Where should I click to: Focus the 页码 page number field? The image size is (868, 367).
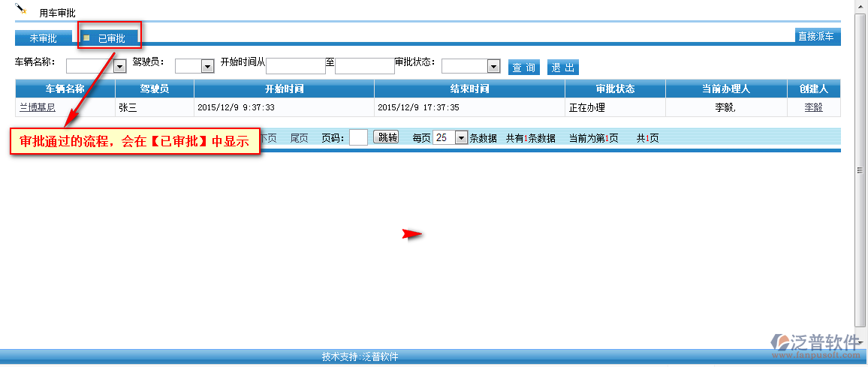point(358,137)
